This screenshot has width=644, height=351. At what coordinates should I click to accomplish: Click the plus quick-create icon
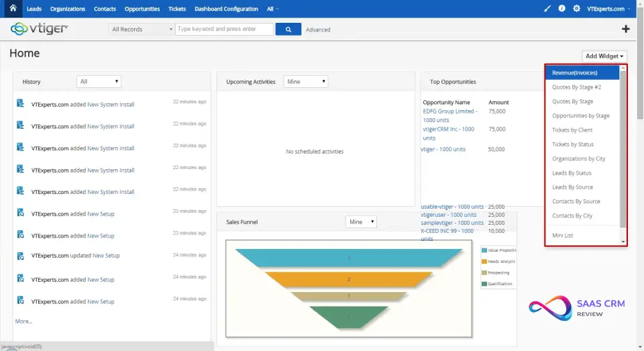[x=626, y=29]
